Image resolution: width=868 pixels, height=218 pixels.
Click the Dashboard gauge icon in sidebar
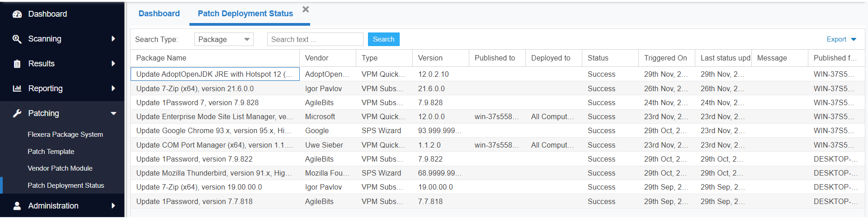point(17,14)
